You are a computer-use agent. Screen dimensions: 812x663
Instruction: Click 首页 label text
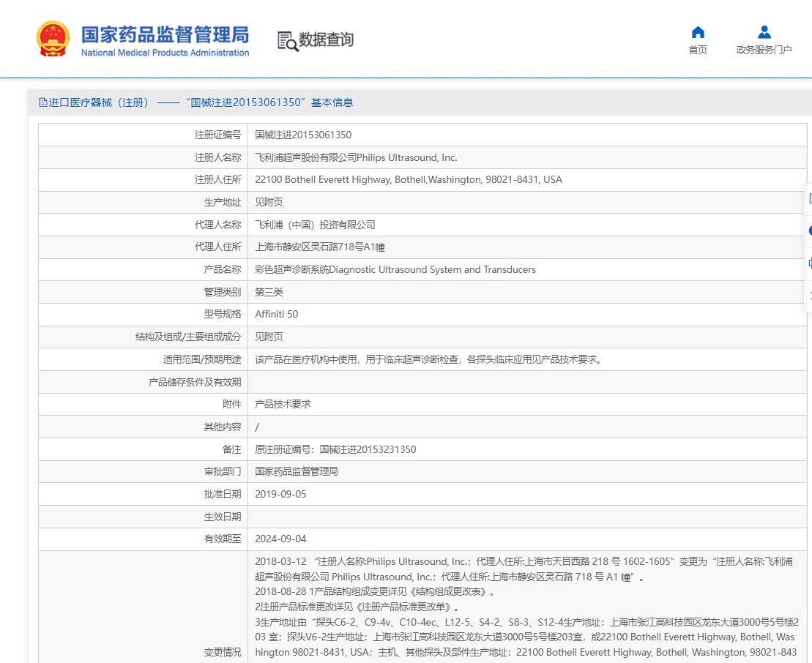point(698,50)
